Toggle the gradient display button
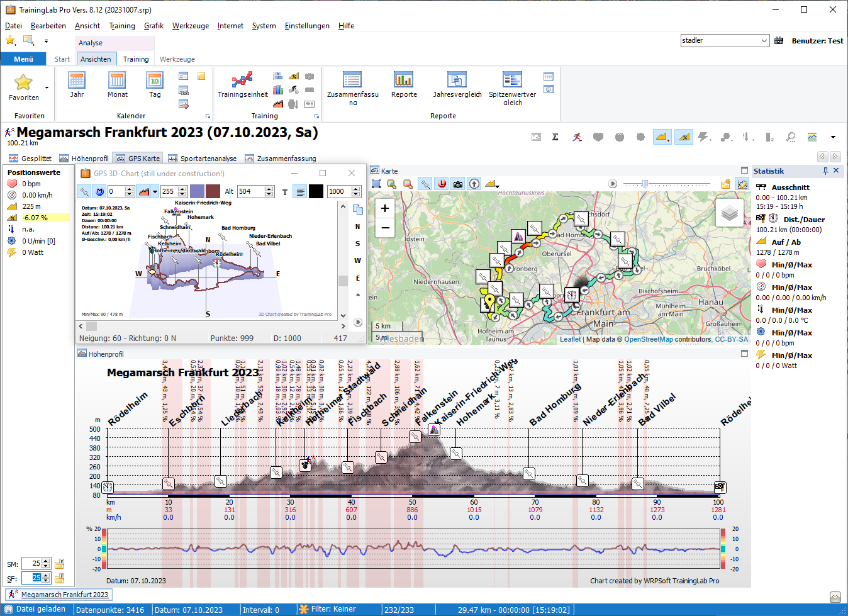The width and height of the screenshot is (848, 616). point(683,137)
